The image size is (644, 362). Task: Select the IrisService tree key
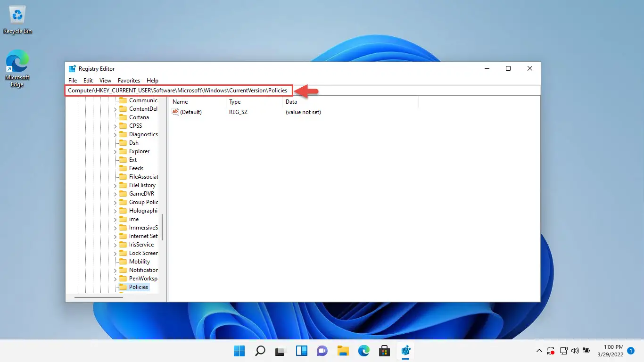coord(141,245)
